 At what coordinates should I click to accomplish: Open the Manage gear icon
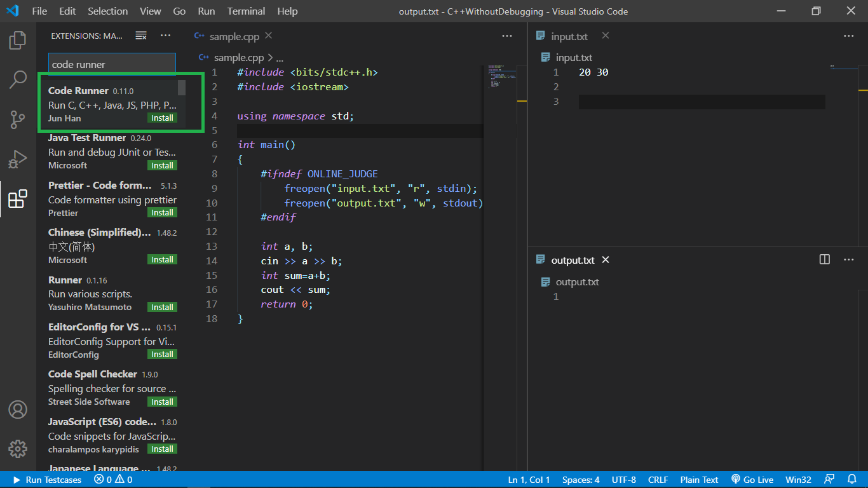(18, 449)
